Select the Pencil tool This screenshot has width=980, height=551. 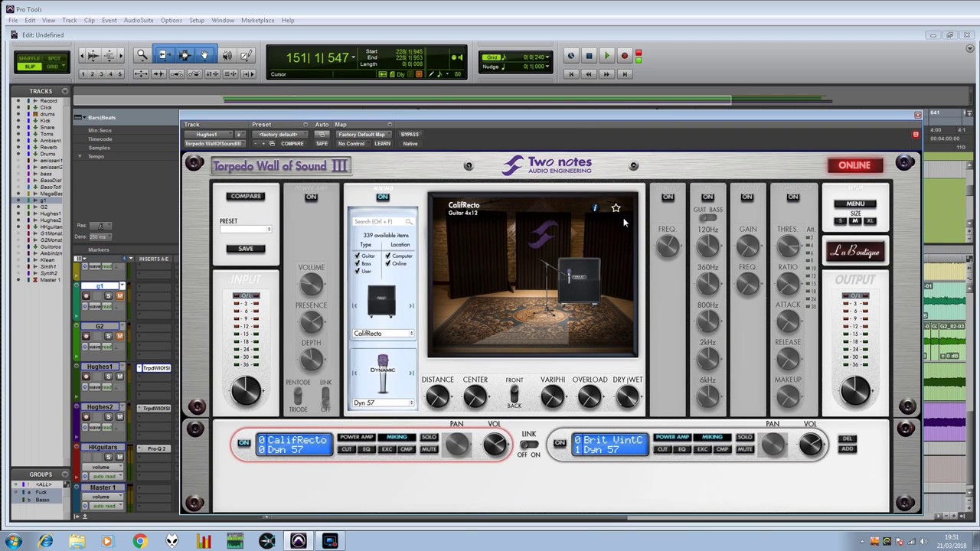pos(246,55)
